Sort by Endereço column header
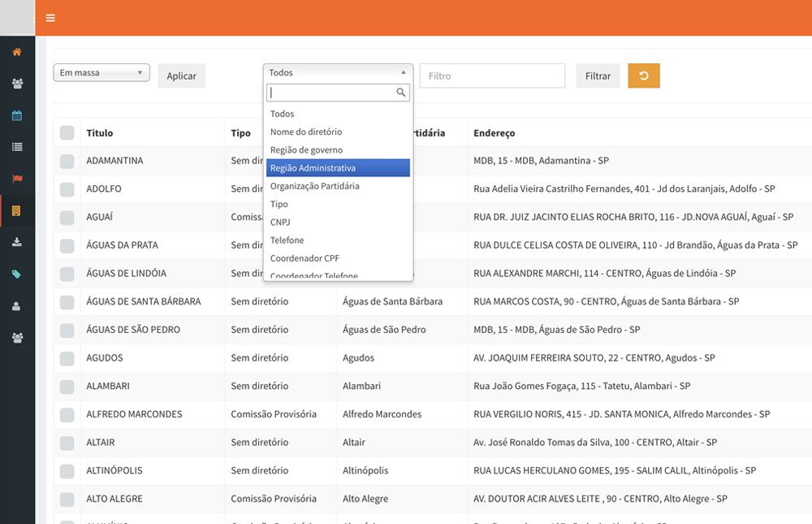The image size is (812, 524). [494, 132]
